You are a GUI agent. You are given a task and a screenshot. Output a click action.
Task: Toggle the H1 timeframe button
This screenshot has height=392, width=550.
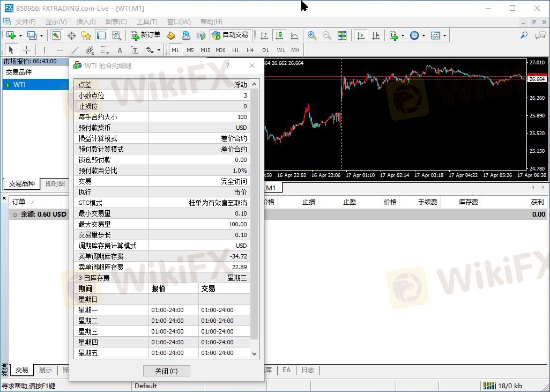point(235,50)
